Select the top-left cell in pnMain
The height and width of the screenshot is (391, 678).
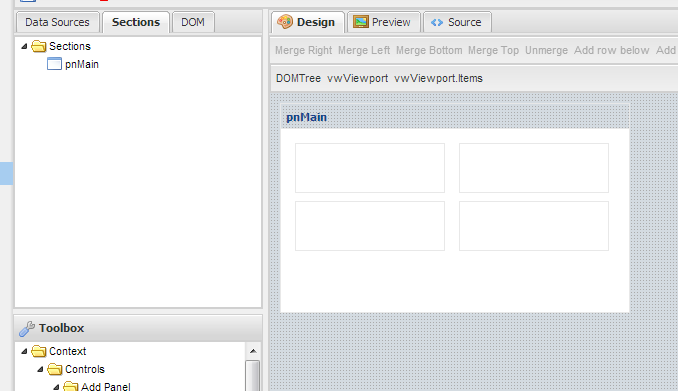click(370, 168)
